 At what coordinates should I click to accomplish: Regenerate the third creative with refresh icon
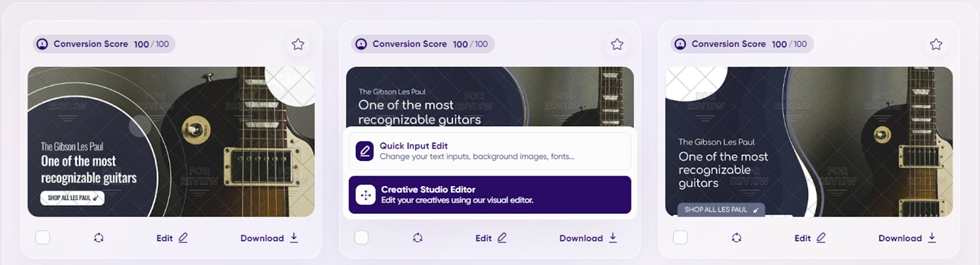pos(737,237)
